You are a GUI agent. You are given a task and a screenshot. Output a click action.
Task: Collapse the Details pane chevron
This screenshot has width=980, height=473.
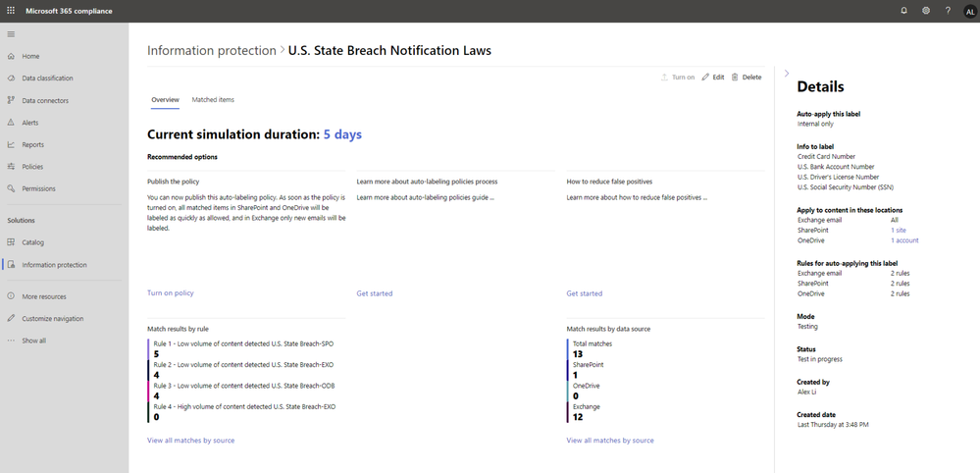[786, 73]
